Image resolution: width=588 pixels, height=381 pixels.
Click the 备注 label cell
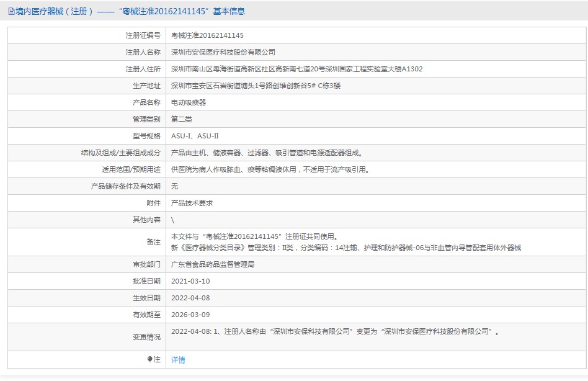coord(87,242)
